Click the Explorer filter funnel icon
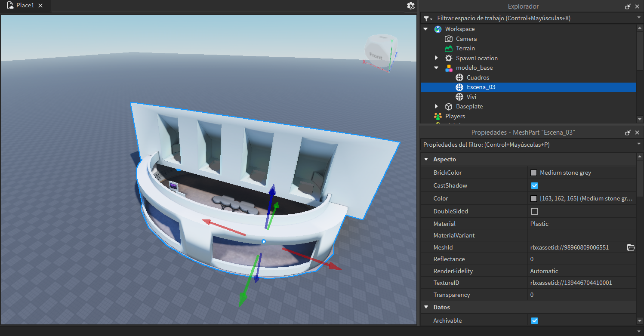Image resolution: width=644 pixels, height=336 pixels. point(426,18)
